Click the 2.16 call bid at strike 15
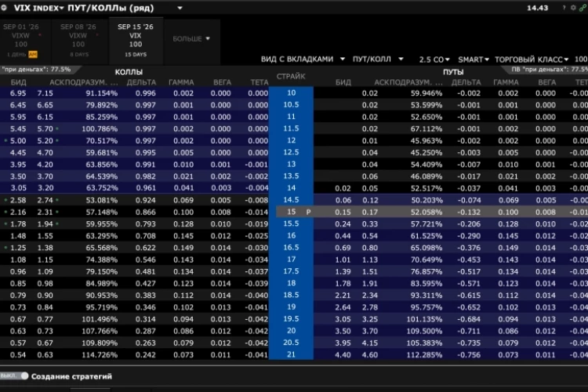 click(x=18, y=212)
